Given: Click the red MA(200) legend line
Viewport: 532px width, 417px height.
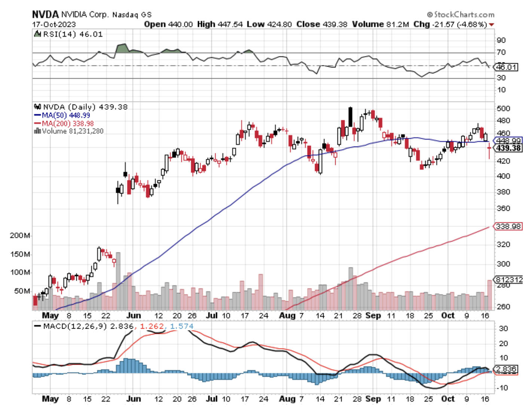Looking at the screenshot, I should tap(37, 124).
